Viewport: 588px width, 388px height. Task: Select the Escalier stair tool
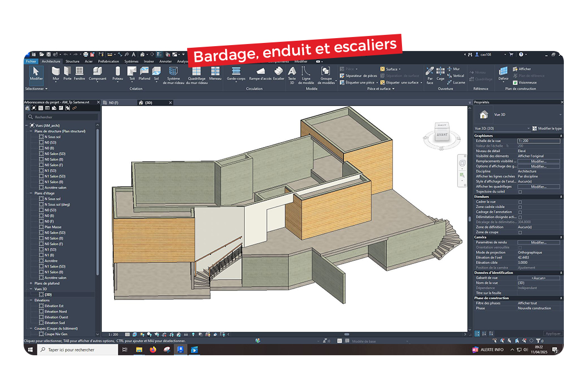[278, 73]
